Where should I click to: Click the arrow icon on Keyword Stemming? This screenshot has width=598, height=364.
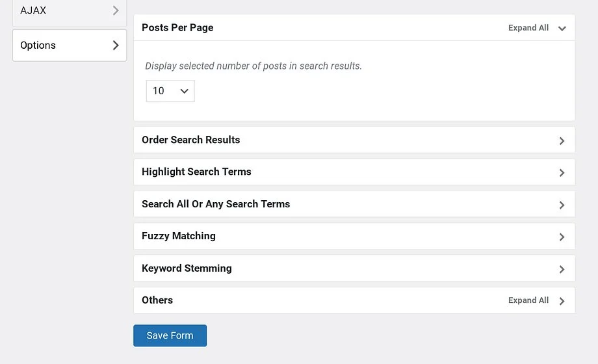[x=562, y=269]
